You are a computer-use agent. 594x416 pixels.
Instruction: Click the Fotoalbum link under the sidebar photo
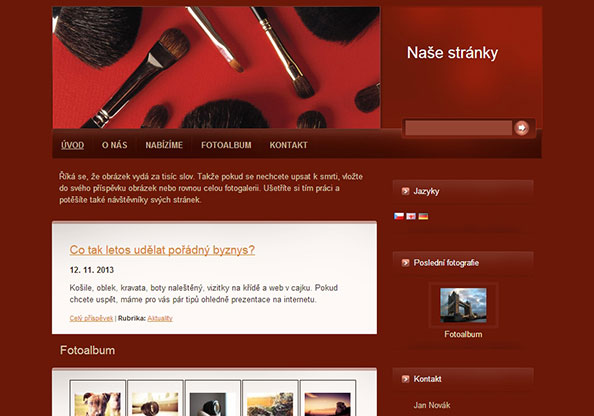click(463, 334)
